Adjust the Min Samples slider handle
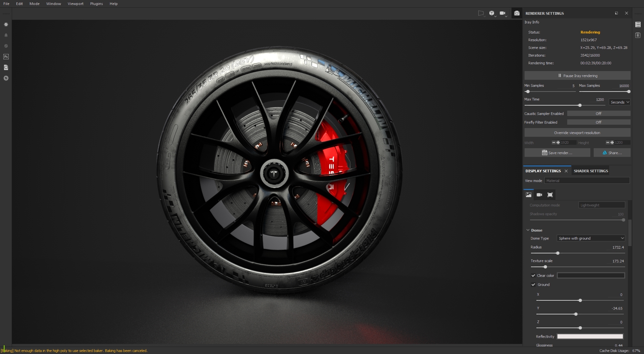 (x=528, y=92)
